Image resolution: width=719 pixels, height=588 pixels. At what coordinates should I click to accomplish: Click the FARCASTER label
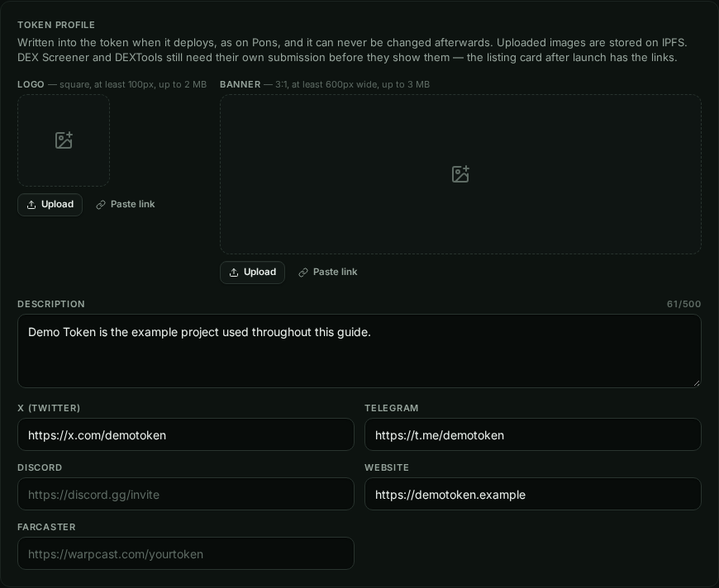pyautogui.click(x=46, y=527)
